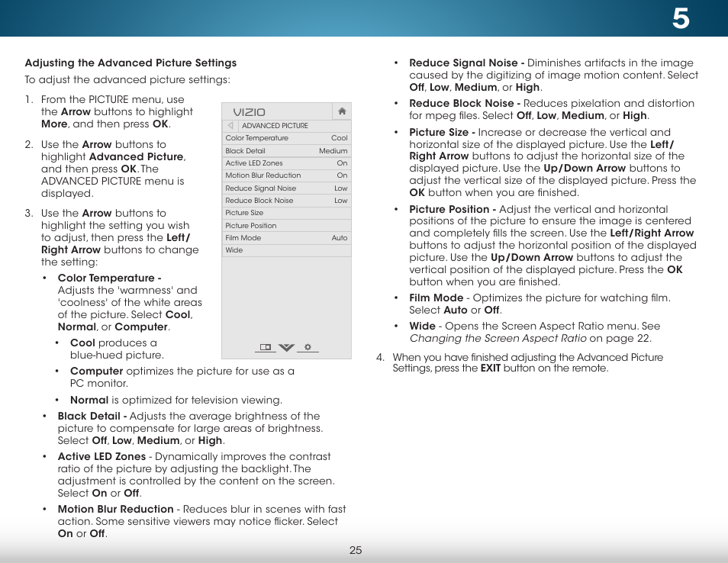Click the heading 'Adjusting the Advanced Picture Settings'
Image resolution: width=728 pixels, height=563 pixels.
click(130, 63)
